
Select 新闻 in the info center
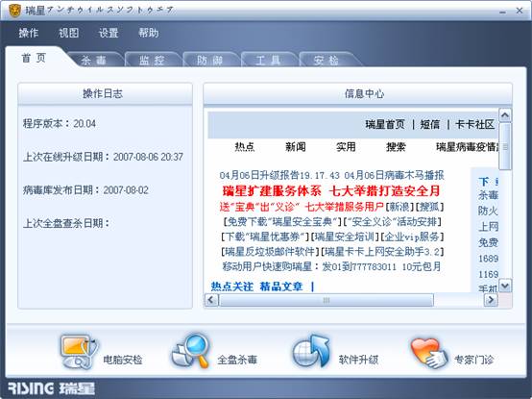coord(295,147)
